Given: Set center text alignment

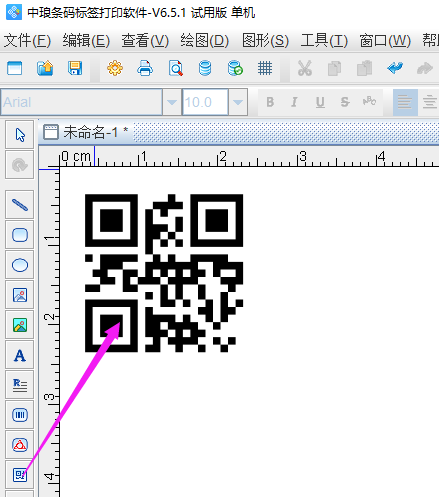Looking at the screenshot, I should [x=429, y=102].
